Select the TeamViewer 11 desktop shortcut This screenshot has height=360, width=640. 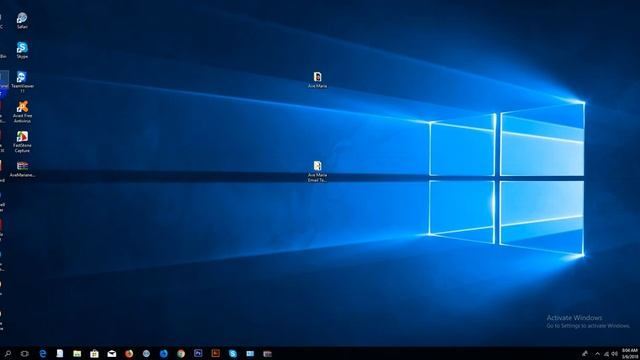[22, 82]
